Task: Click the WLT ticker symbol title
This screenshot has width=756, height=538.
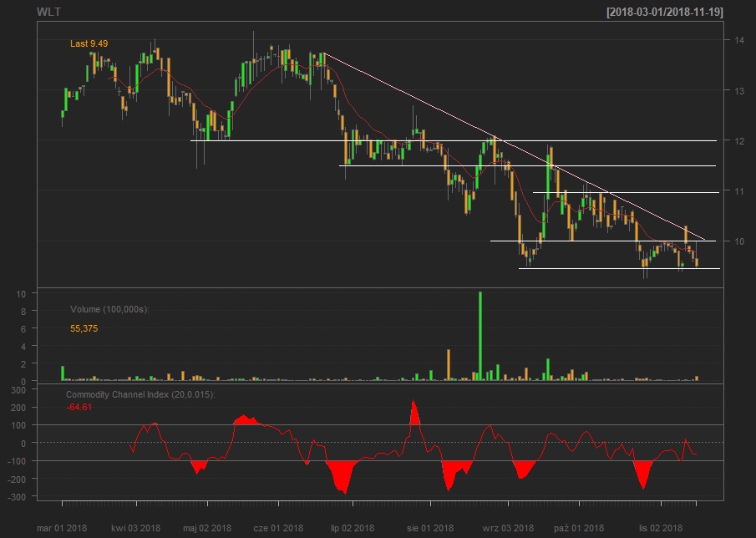Action: click(x=48, y=12)
